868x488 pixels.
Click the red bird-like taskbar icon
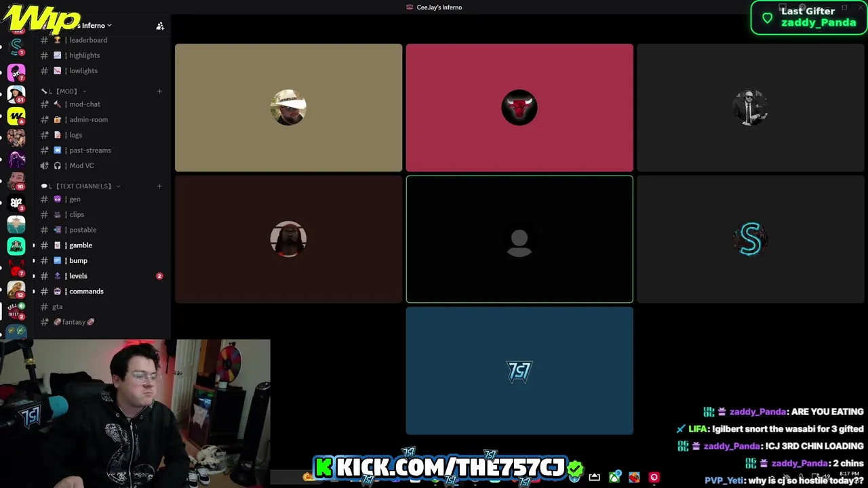[634, 477]
